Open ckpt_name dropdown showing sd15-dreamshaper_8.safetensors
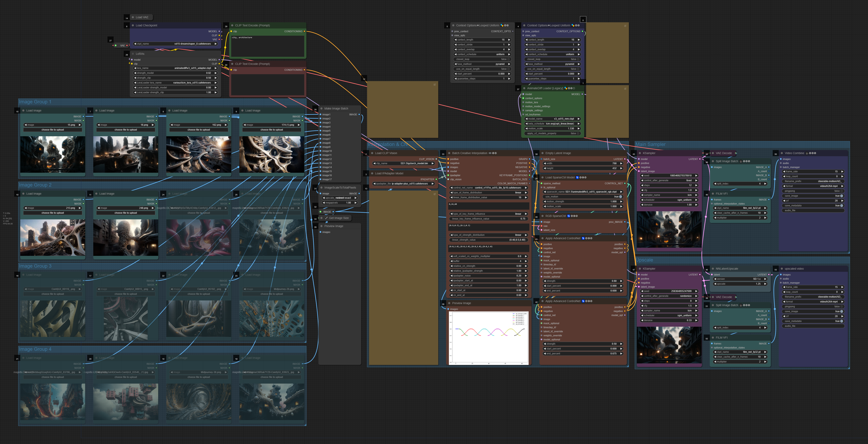Viewport: 868px width, 444px height. 176,44
